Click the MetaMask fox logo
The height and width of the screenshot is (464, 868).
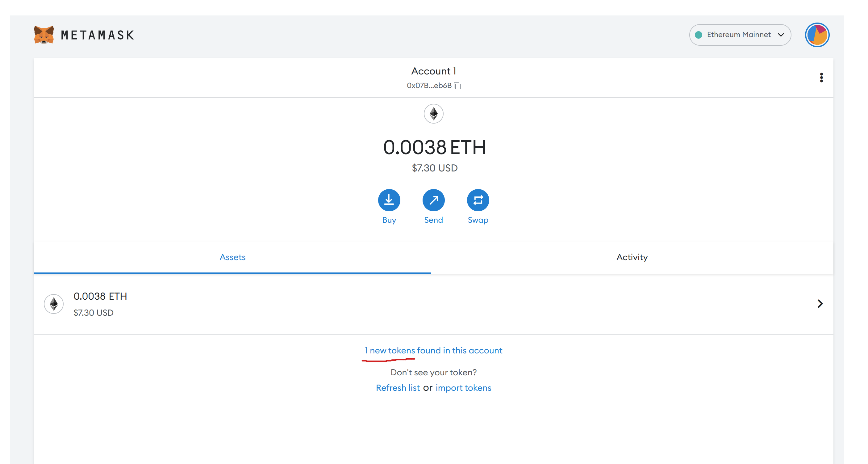click(x=44, y=35)
